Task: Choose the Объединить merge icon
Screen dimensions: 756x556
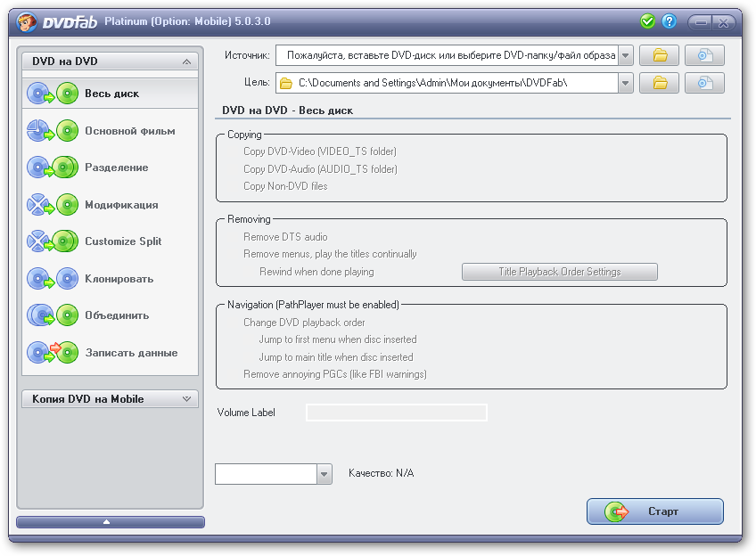Action: tap(53, 315)
